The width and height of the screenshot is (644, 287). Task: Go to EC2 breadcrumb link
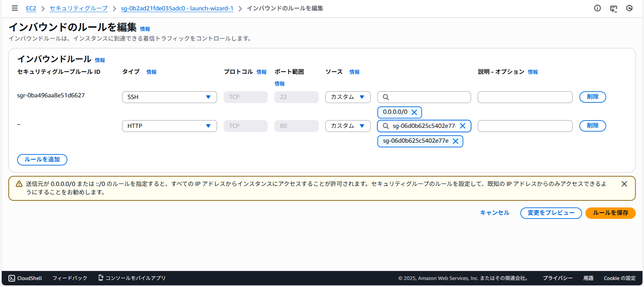31,8
